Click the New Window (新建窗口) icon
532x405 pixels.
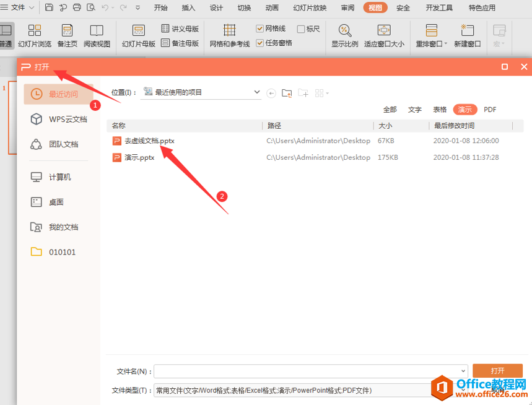tap(467, 30)
